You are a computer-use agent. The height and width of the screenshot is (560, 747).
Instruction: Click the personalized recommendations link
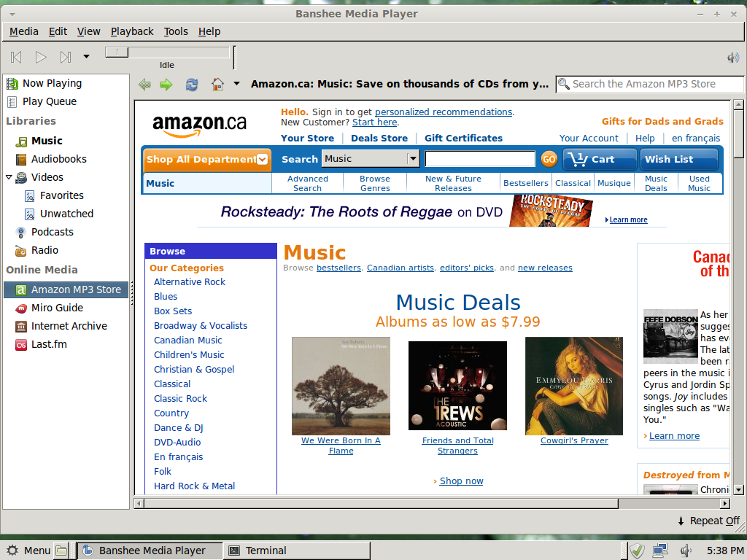[x=444, y=112]
